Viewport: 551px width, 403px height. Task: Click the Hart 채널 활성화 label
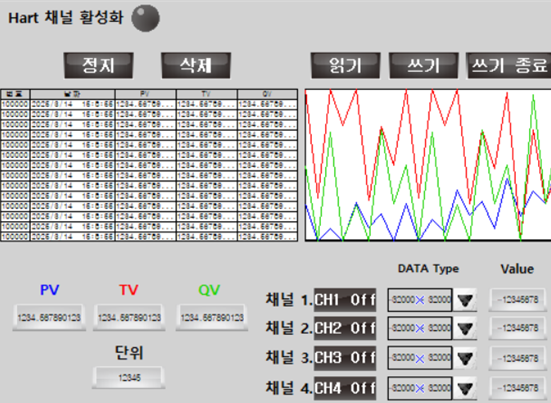point(66,18)
